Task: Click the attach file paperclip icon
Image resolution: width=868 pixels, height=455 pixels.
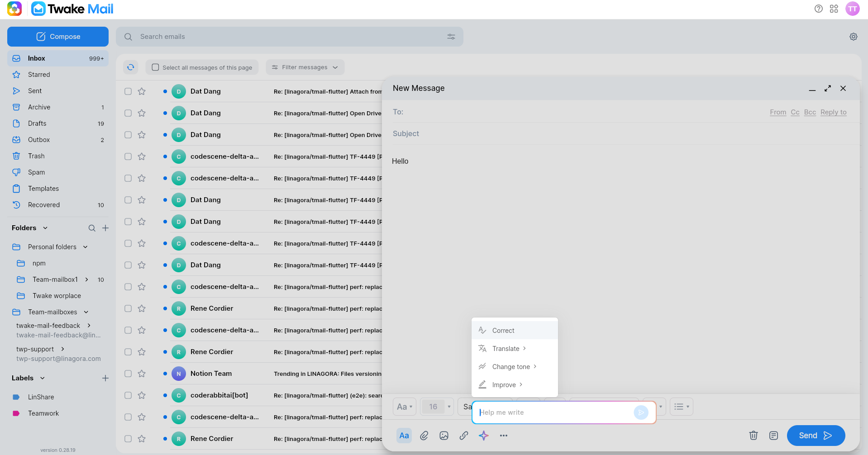Action: [424, 436]
